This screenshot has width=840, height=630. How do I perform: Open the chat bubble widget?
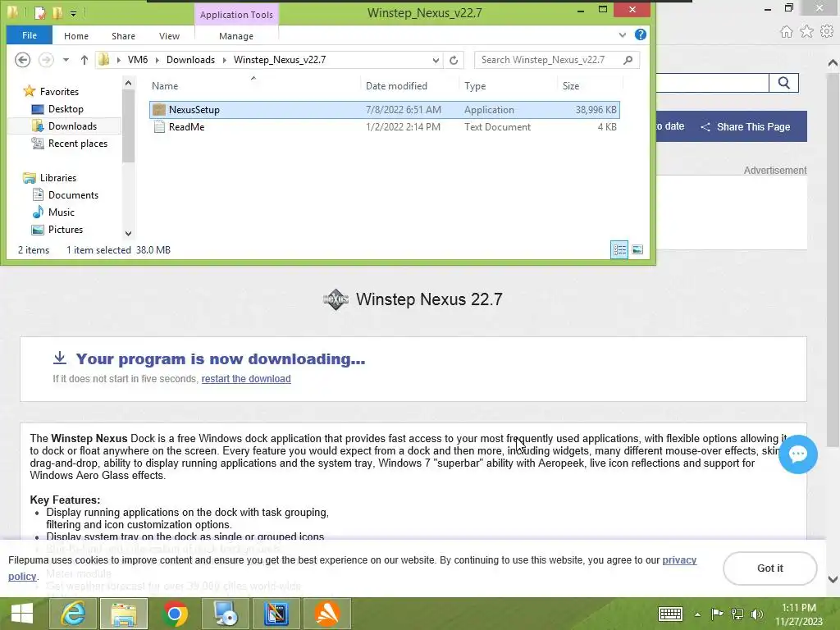click(x=798, y=454)
